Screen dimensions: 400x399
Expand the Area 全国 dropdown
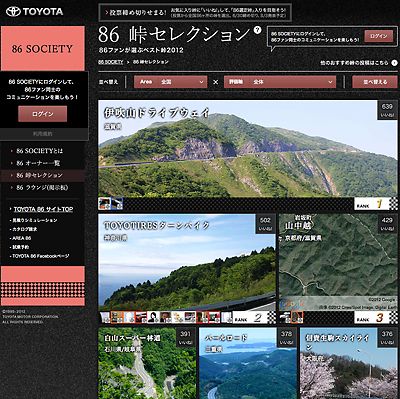click(170, 82)
